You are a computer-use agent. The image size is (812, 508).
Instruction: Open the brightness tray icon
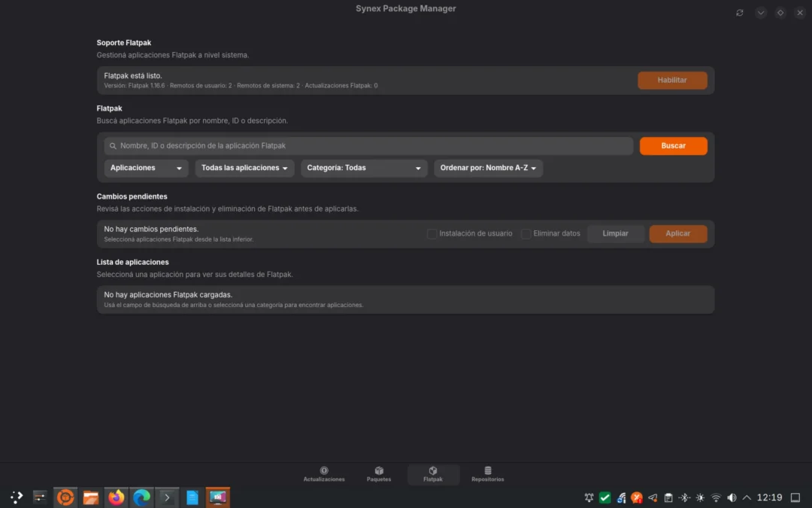coord(700,497)
